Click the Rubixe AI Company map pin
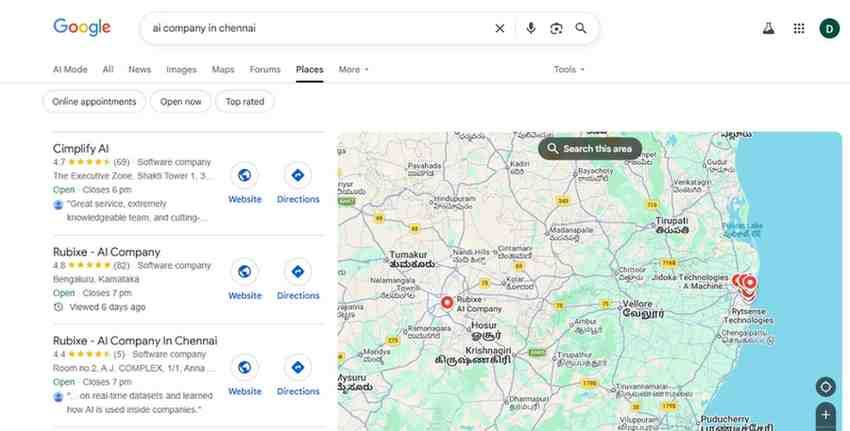This screenshot has width=850, height=431. click(x=447, y=302)
